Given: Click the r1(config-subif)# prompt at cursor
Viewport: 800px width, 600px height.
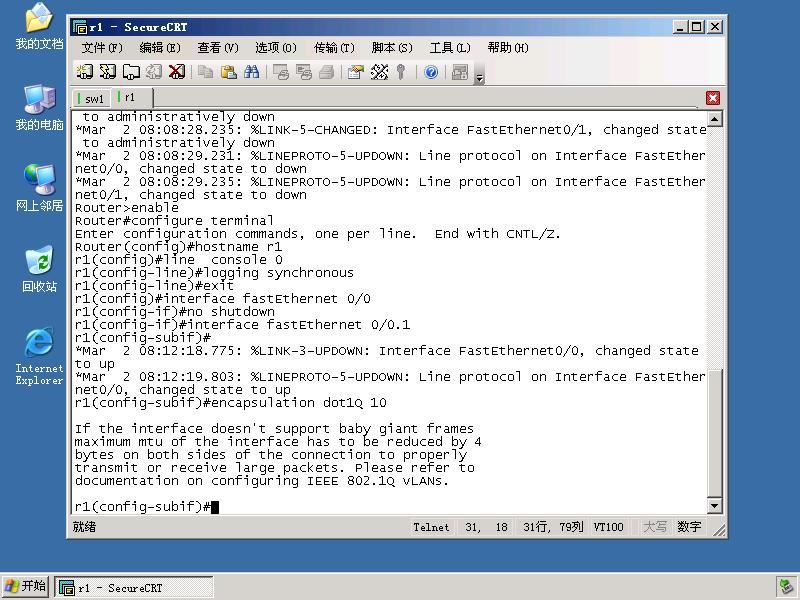Looking at the screenshot, I should pyautogui.click(x=143, y=507).
